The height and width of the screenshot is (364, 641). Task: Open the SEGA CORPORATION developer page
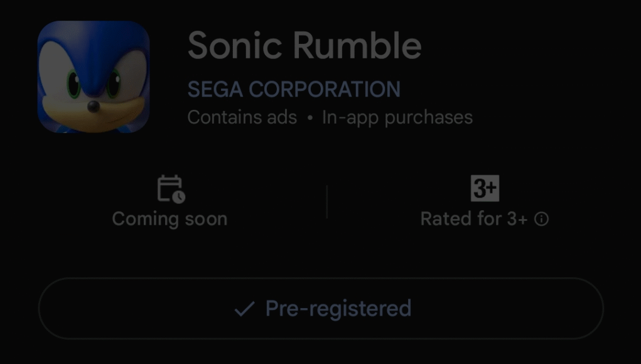click(294, 89)
